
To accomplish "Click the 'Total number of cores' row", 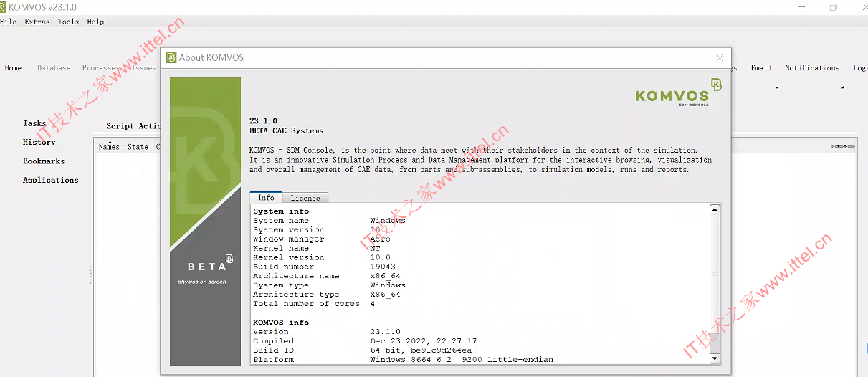I will tap(314, 304).
